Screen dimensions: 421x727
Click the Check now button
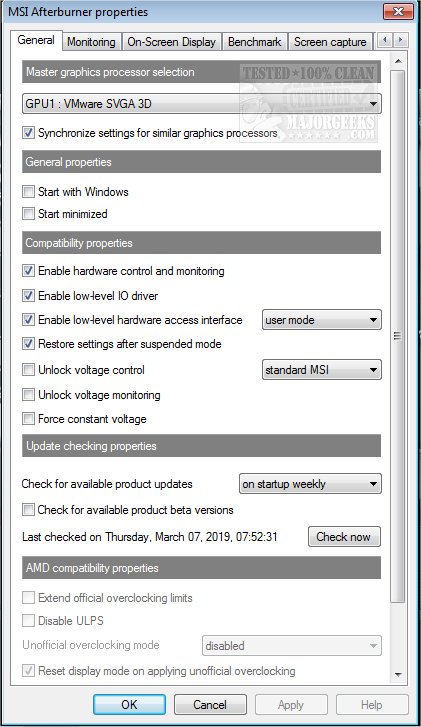(344, 537)
